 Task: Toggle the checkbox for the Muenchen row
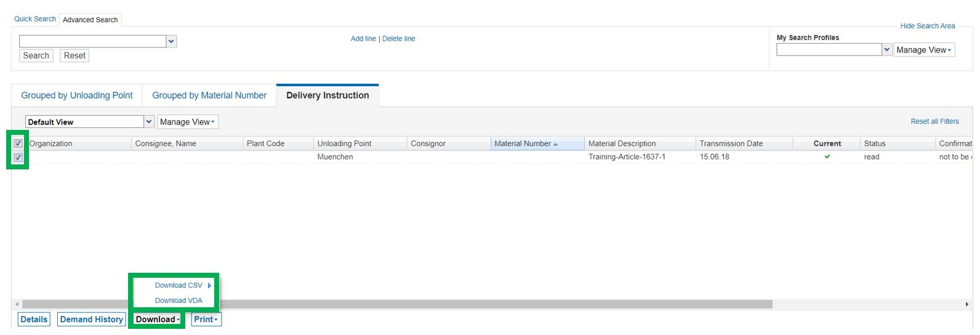pos(18,158)
